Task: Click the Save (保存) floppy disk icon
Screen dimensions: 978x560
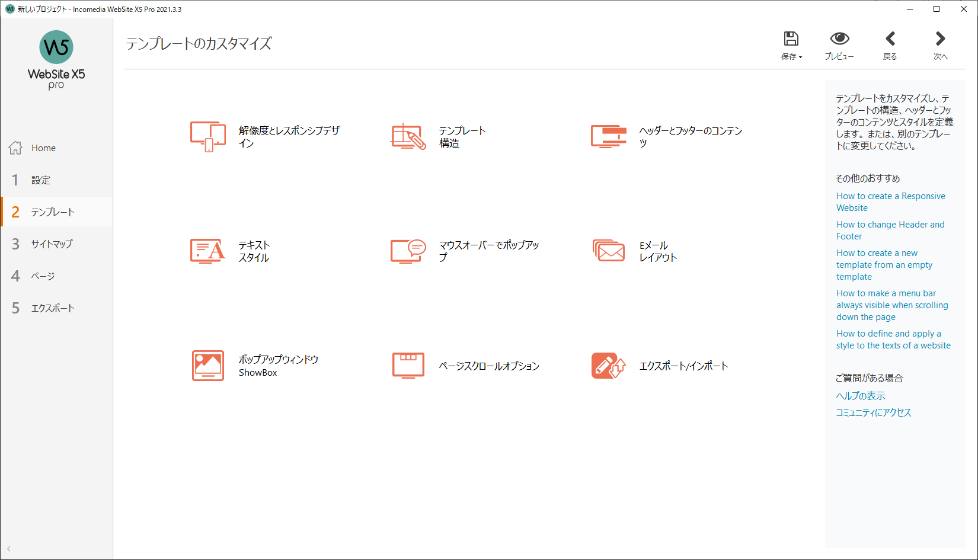Action: click(x=791, y=39)
